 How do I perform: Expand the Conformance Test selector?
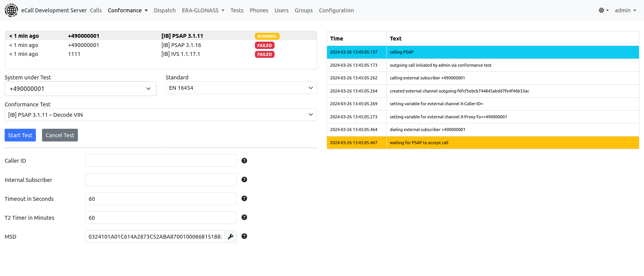click(x=160, y=115)
